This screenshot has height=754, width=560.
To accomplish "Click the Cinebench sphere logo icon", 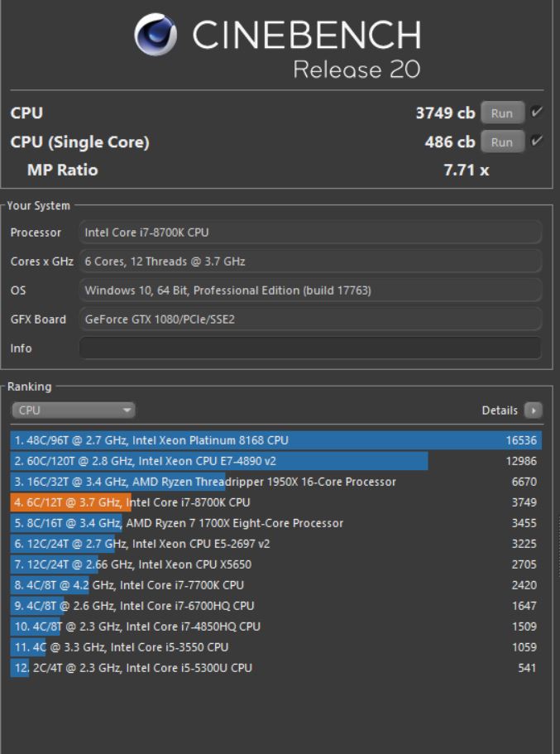I will coord(156,35).
